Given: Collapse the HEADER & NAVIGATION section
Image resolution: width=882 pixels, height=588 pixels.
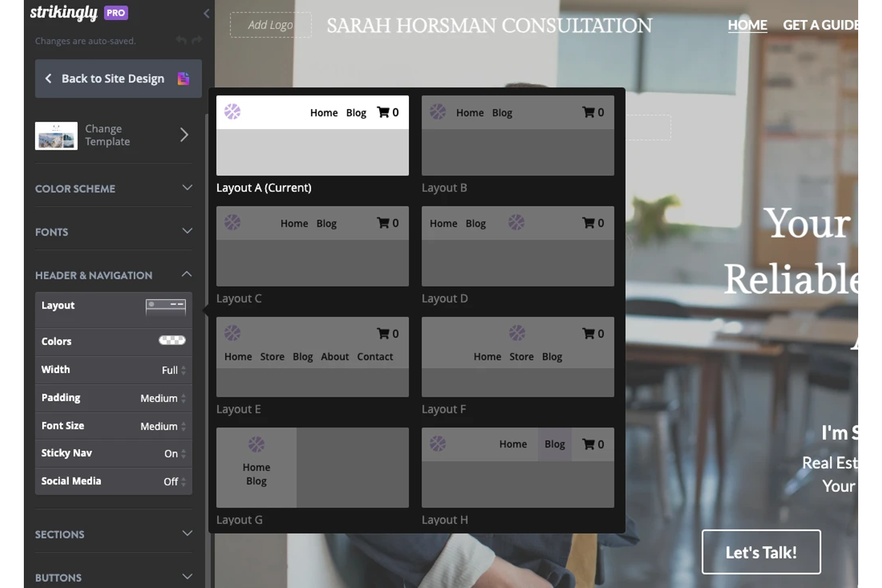Looking at the screenshot, I should click(187, 275).
